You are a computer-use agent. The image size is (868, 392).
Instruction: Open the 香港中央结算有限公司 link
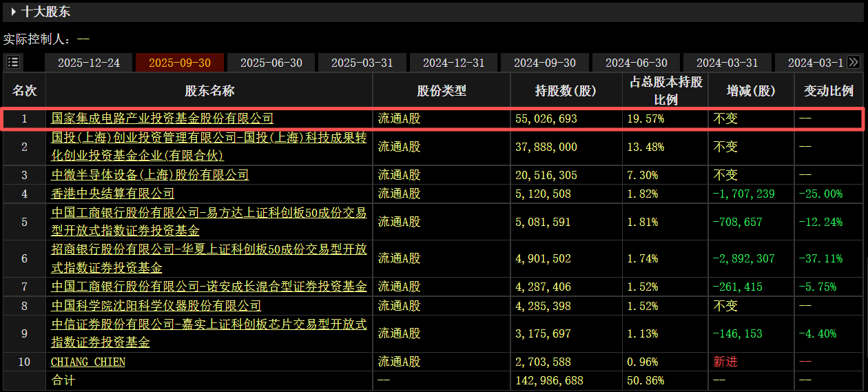tap(112, 194)
